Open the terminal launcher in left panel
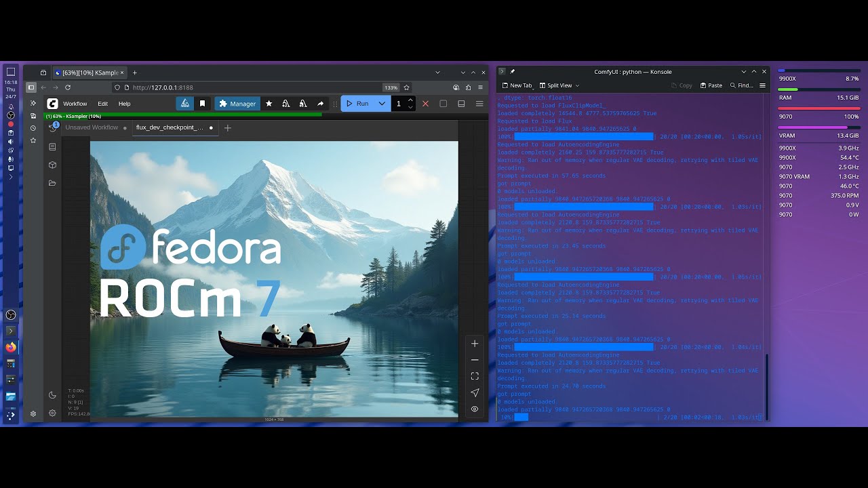 [11, 331]
